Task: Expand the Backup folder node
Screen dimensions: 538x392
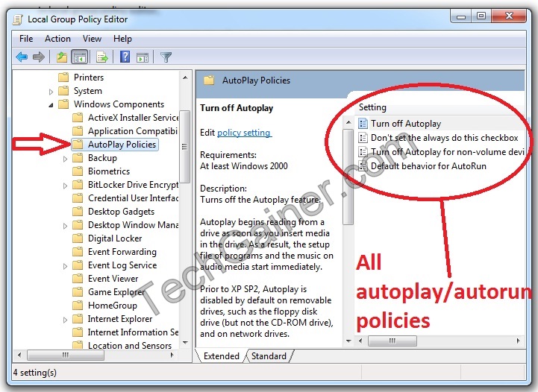Action: pyautogui.click(x=66, y=158)
